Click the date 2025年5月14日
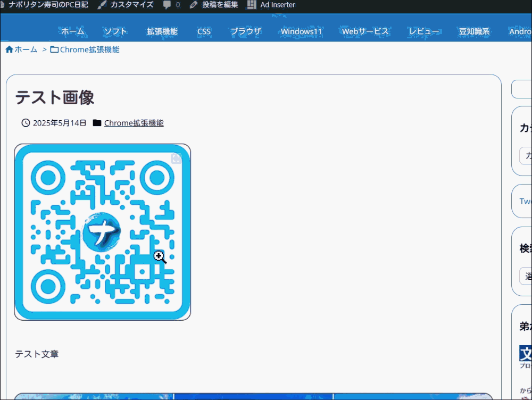Image resolution: width=532 pixels, height=400 pixels. (60, 123)
